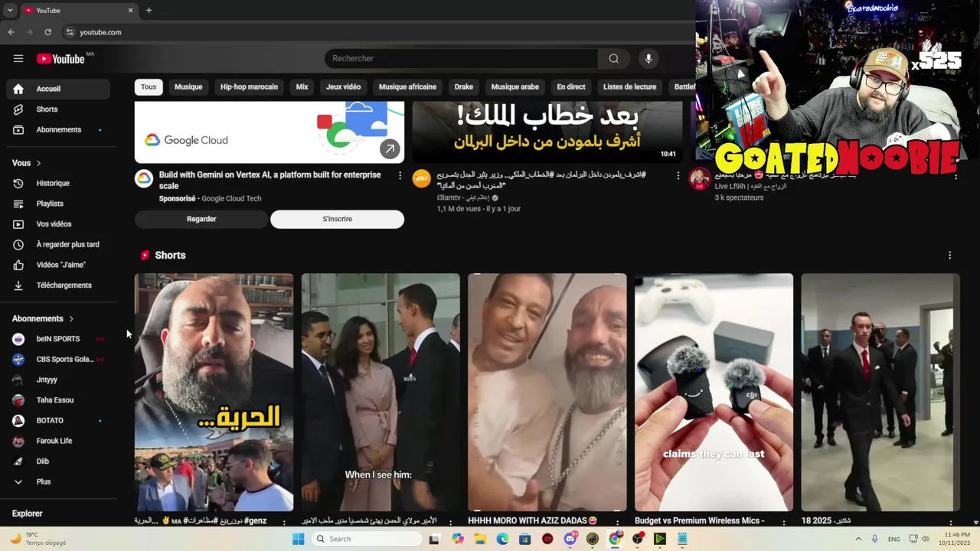Screen dimensions: 980x551
Task: Select the Jeux vidéo filter chip
Action: (x=343, y=87)
